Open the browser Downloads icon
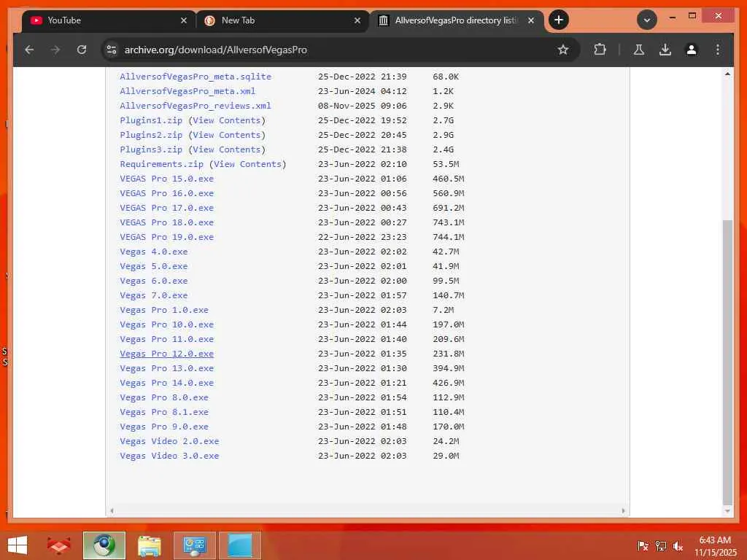 point(665,50)
